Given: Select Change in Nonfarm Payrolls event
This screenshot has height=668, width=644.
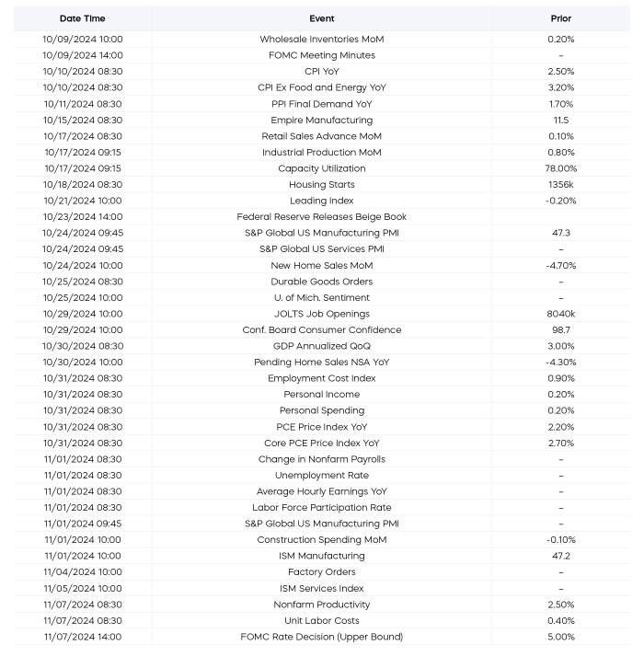Looking at the screenshot, I should click(x=322, y=459).
